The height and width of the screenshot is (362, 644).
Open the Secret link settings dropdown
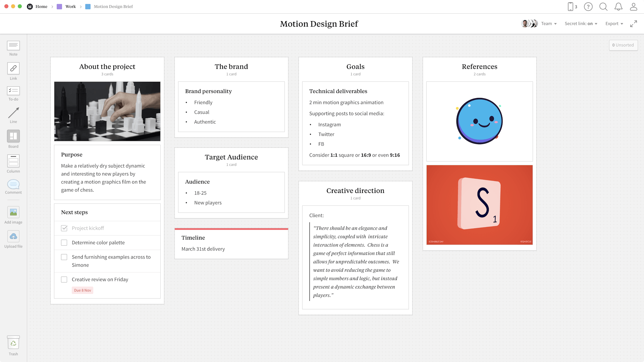point(581,23)
